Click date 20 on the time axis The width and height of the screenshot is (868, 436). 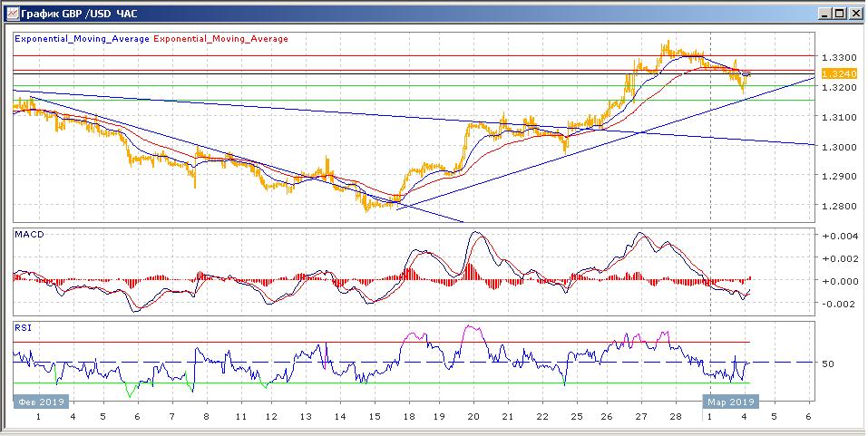coord(473,418)
